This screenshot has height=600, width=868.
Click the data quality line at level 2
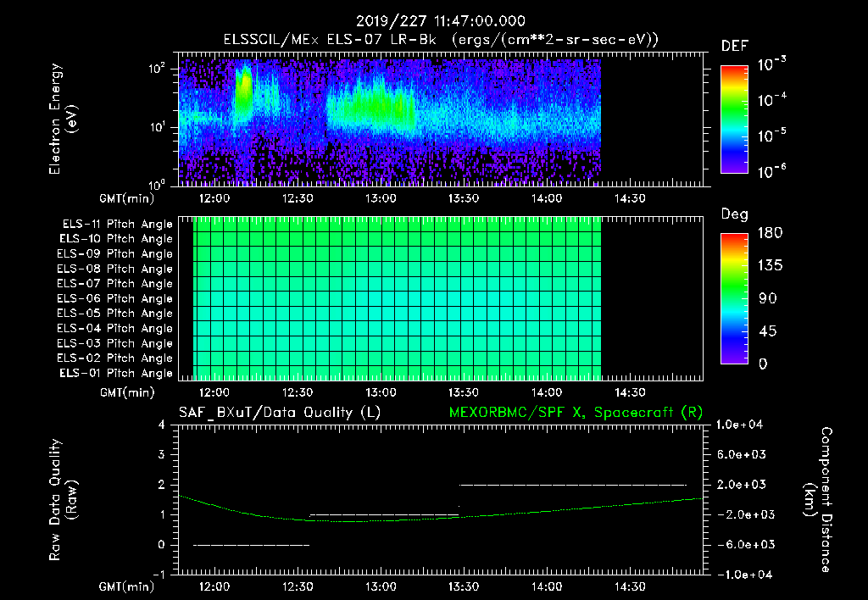click(x=573, y=485)
